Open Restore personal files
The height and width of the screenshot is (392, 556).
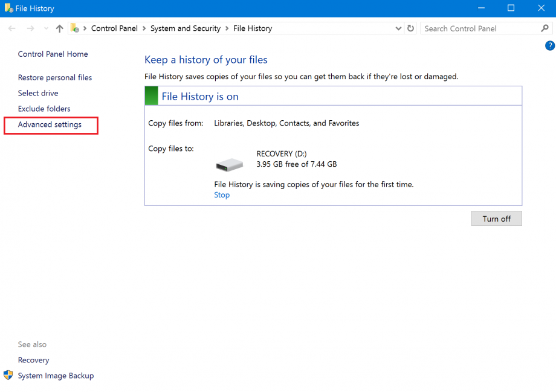tap(55, 77)
